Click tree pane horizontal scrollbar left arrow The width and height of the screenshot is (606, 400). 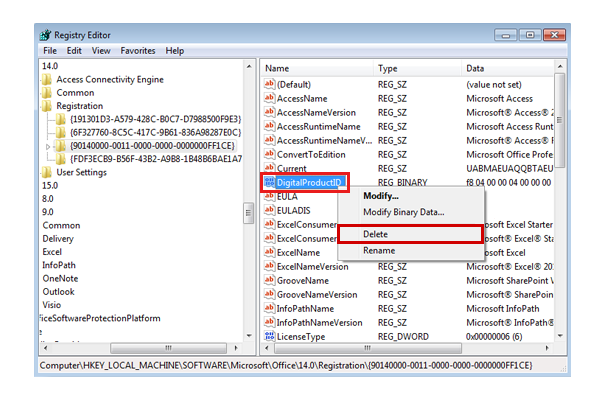46,348
